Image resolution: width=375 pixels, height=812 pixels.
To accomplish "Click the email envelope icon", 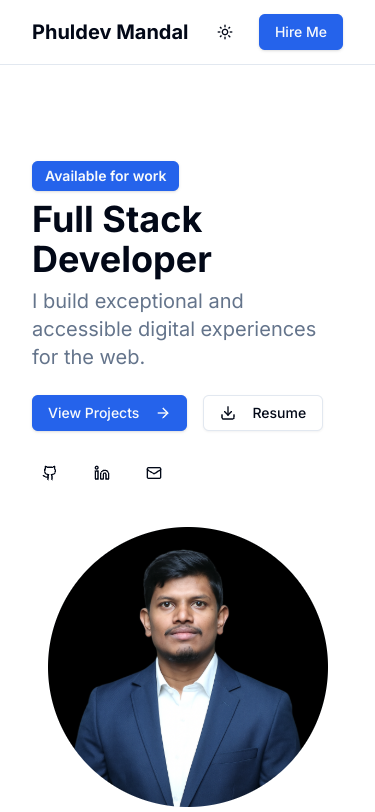I will tap(154, 473).
